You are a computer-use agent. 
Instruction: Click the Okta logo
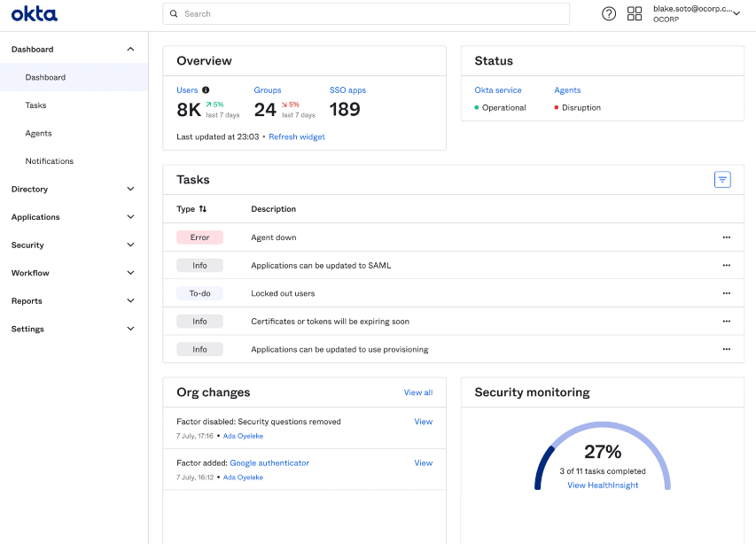coord(34,13)
